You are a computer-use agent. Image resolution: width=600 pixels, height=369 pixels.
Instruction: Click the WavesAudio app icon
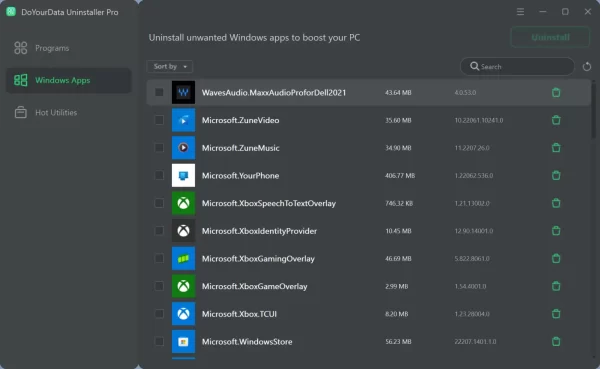tap(183, 92)
